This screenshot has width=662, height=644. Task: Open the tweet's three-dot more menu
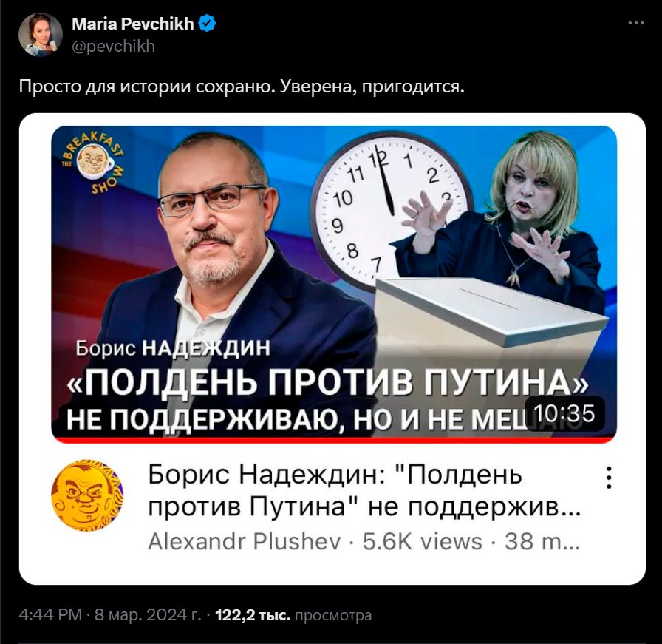coord(636,23)
